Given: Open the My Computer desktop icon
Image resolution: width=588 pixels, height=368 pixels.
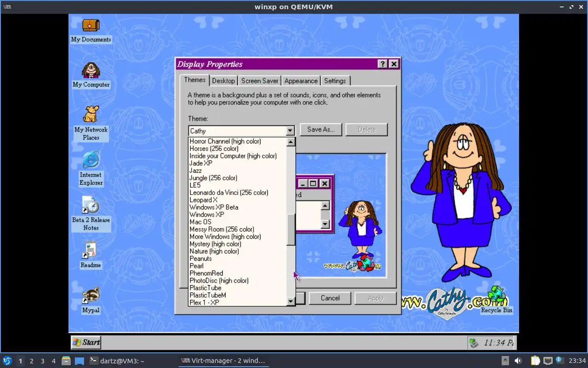Looking at the screenshot, I should pyautogui.click(x=91, y=70).
